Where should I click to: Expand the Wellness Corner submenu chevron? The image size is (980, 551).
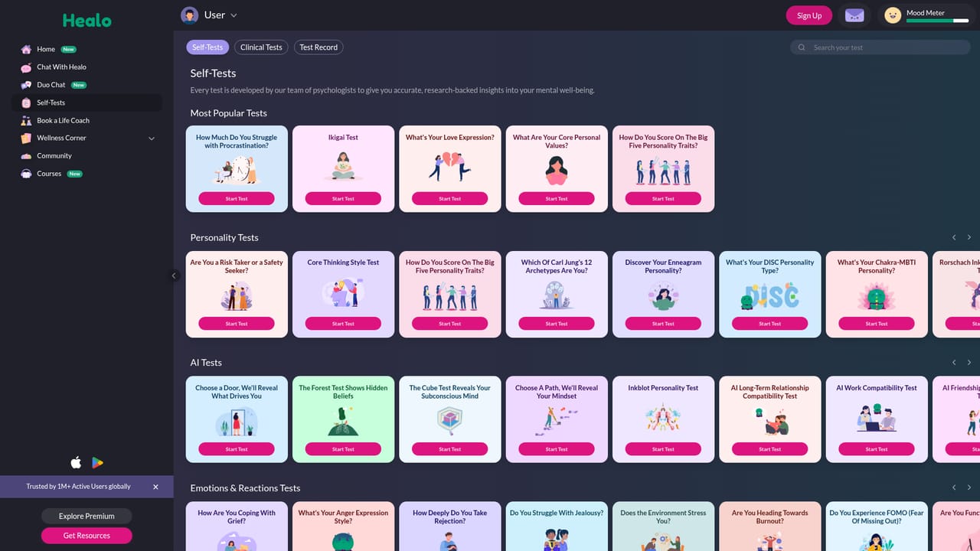pyautogui.click(x=151, y=139)
